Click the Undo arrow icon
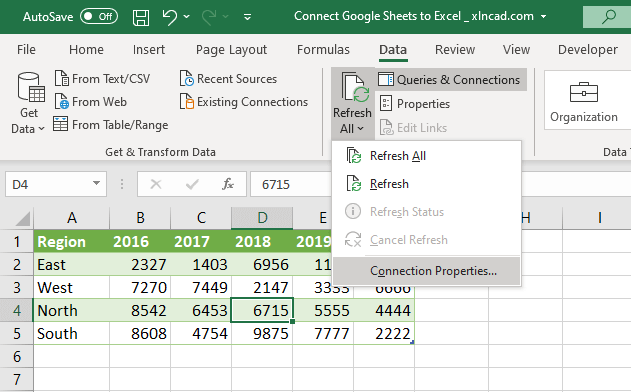This screenshot has height=392, width=631. coord(169,17)
